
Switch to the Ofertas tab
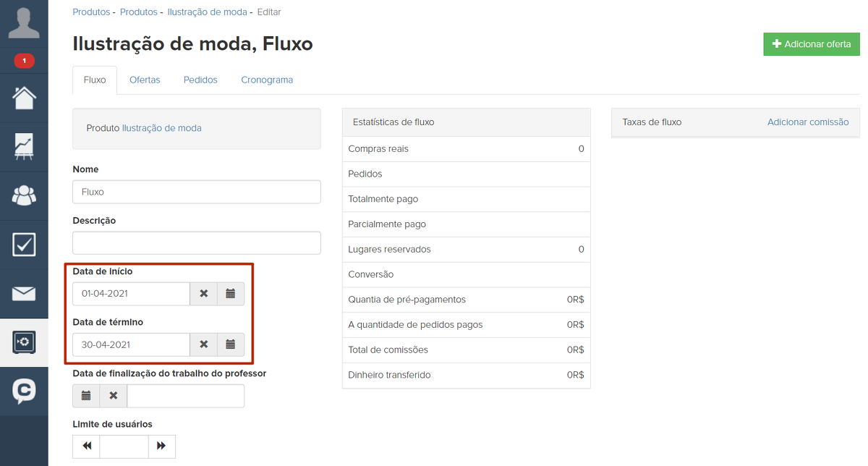145,80
